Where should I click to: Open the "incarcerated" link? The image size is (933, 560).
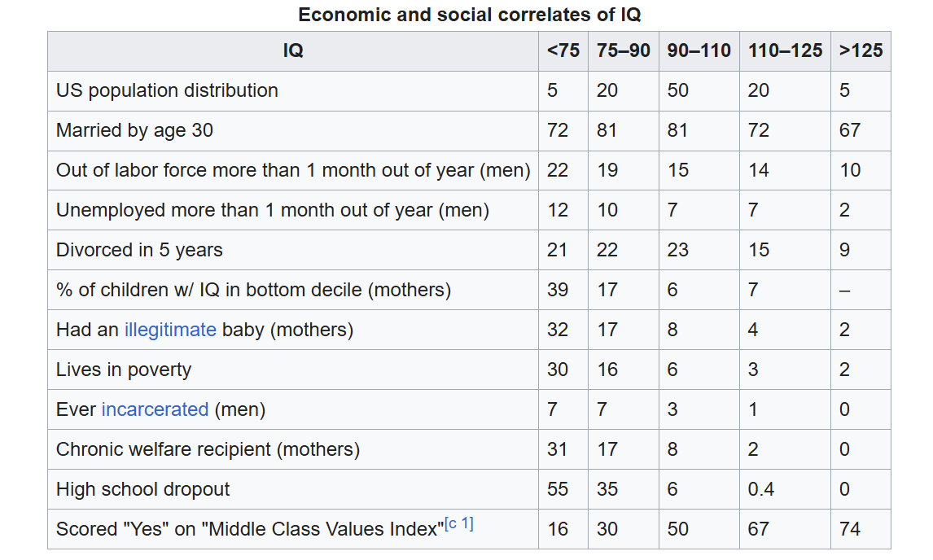pyautogui.click(x=155, y=409)
